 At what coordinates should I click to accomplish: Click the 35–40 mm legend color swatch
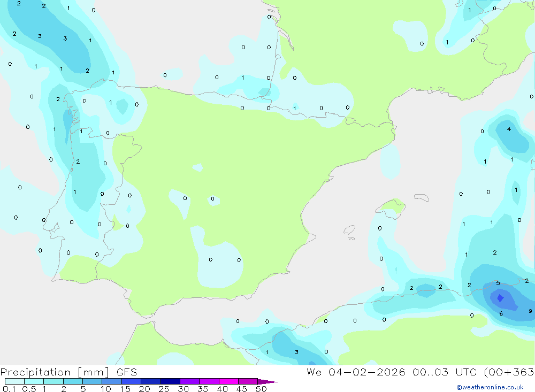(x=209, y=381)
